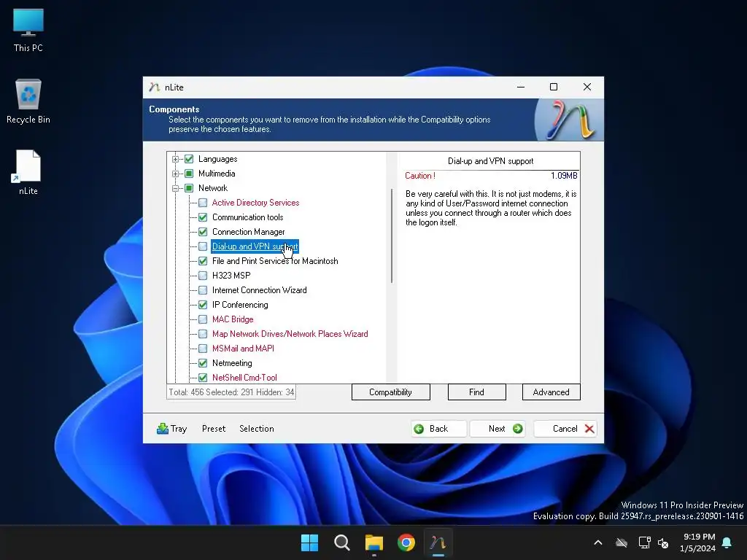Click the 1.09MB size value
Screen dimensions: 747x560
(x=564, y=176)
